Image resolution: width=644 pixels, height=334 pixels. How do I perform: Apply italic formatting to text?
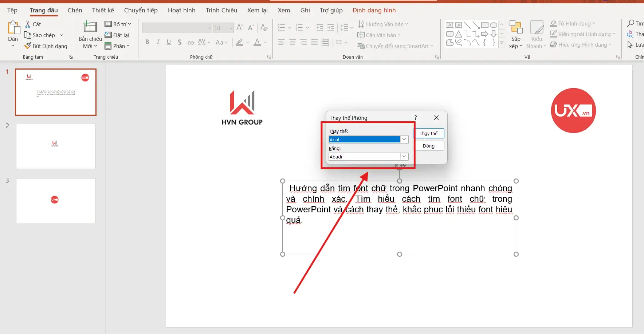(158, 42)
